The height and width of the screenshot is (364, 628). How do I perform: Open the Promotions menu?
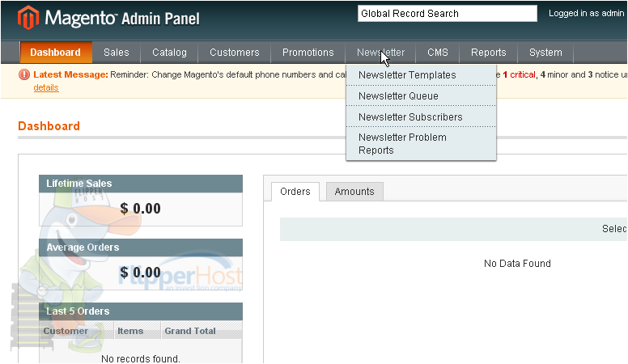308,53
